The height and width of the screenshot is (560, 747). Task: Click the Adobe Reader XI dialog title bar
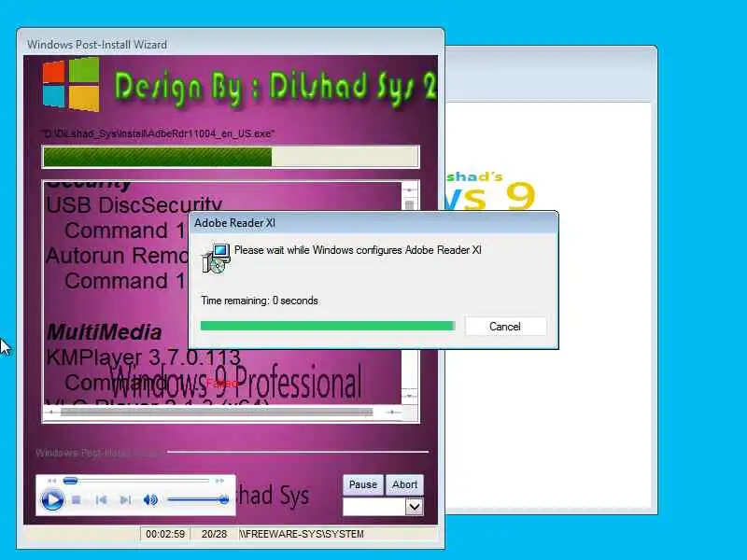coord(373,223)
